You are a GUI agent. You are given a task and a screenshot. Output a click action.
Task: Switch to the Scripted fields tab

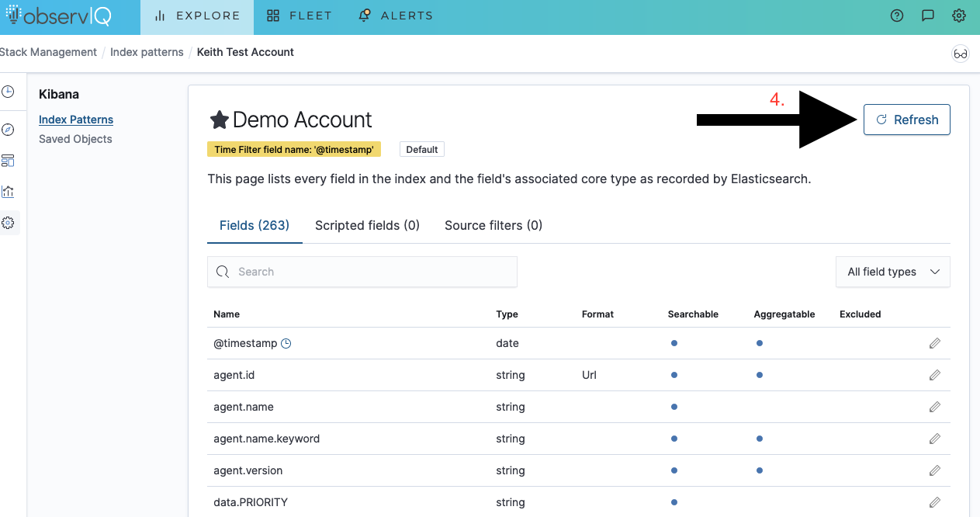[367, 225]
